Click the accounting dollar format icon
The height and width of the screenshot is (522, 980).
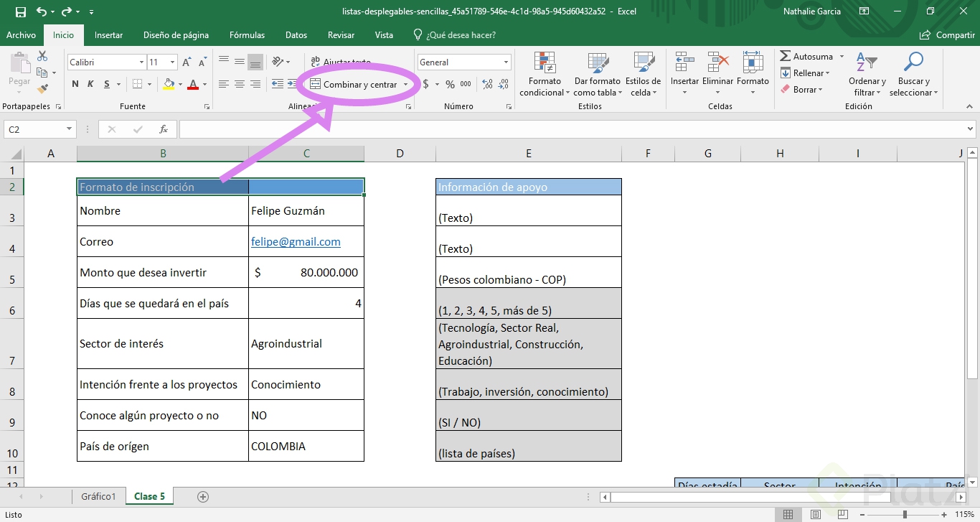[425, 84]
